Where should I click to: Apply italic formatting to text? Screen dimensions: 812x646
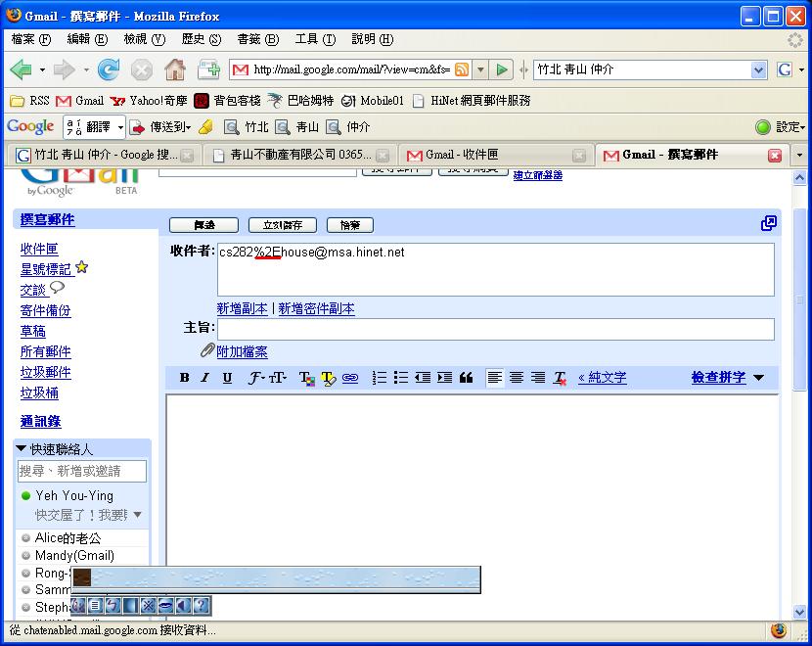point(205,378)
